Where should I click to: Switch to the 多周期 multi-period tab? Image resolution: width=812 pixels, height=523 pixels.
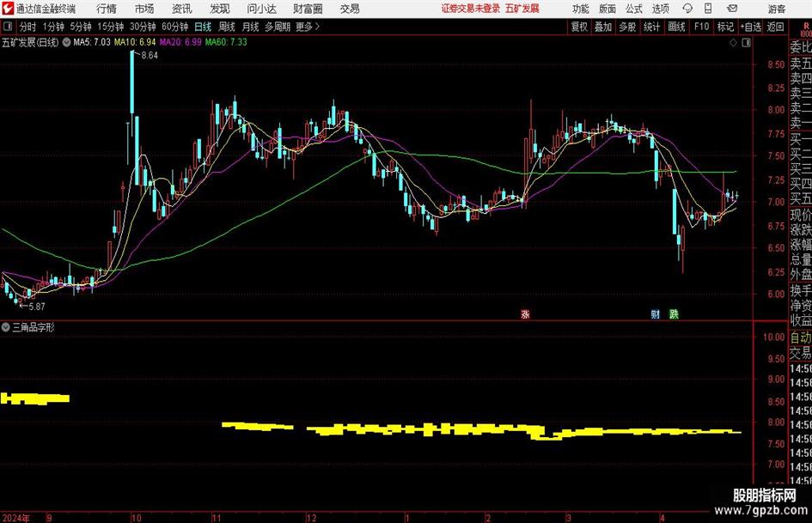278,27
